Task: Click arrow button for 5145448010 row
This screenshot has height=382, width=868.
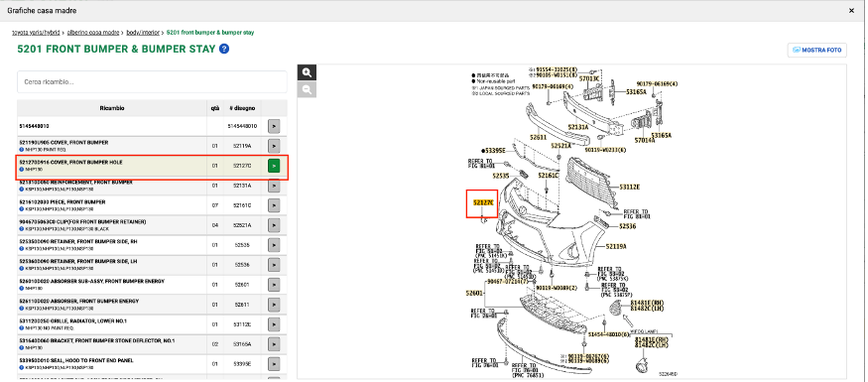Action: pos(274,126)
